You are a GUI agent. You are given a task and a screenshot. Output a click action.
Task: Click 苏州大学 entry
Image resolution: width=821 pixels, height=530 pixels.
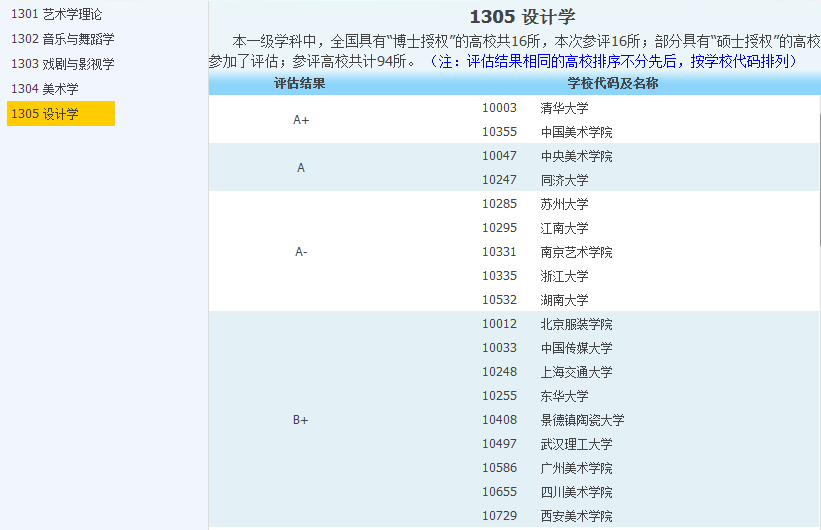tap(564, 204)
